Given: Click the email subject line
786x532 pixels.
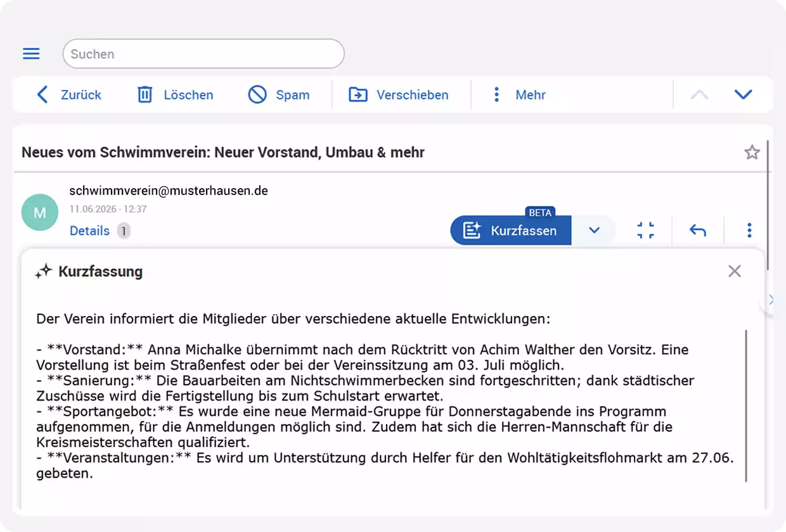Looking at the screenshot, I should 223,152.
